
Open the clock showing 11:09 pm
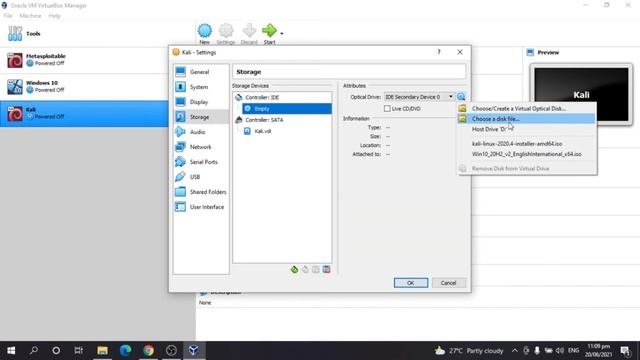(598, 351)
